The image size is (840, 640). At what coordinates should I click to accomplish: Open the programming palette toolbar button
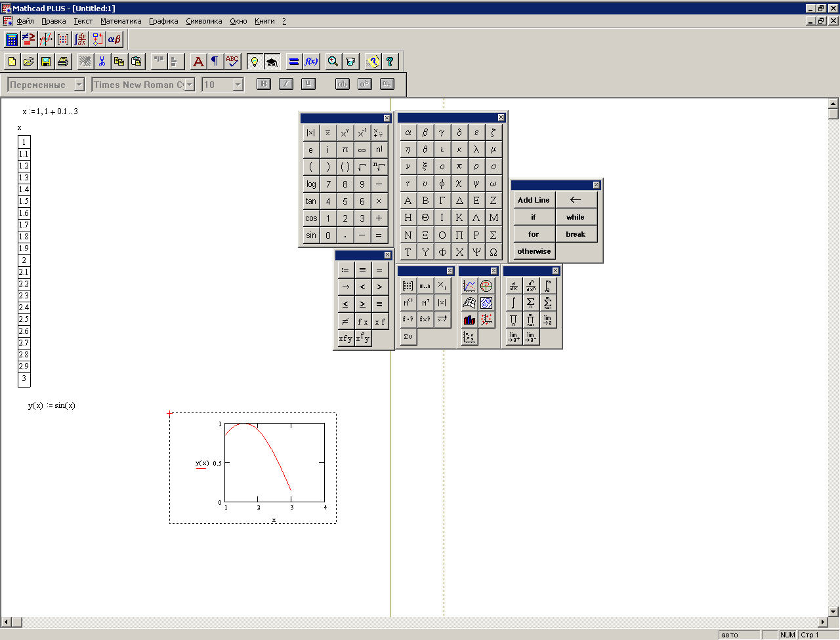97,39
